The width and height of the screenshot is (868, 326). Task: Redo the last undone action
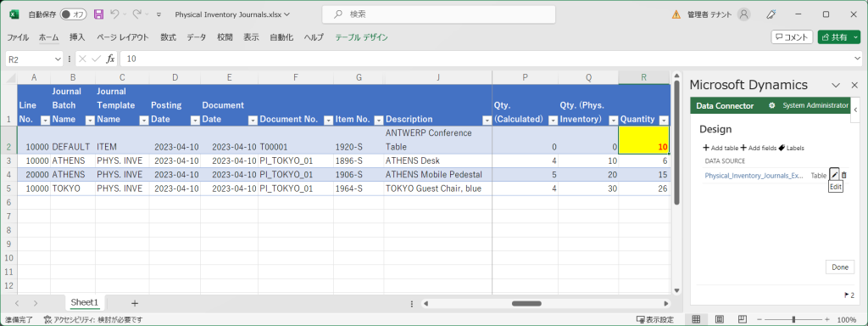click(x=136, y=14)
